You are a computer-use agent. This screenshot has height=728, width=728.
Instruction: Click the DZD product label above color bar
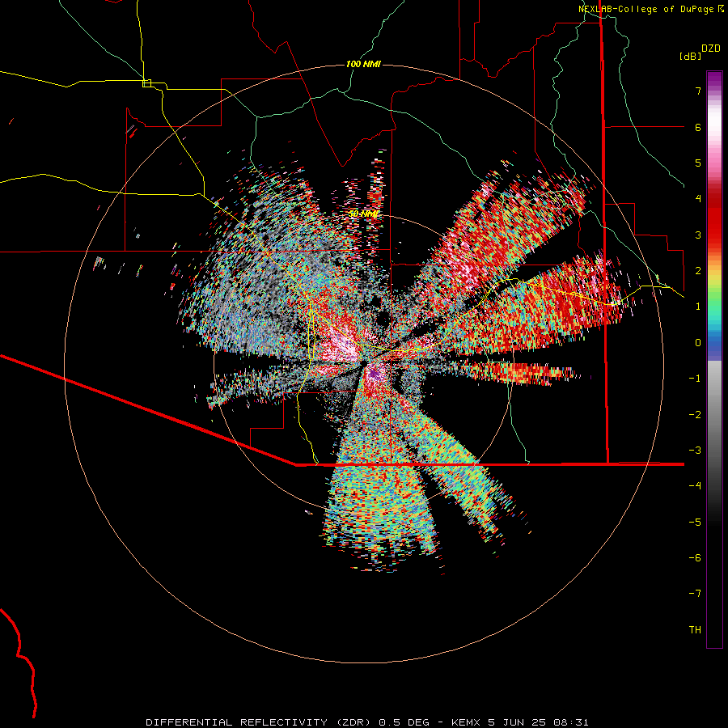click(x=711, y=49)
